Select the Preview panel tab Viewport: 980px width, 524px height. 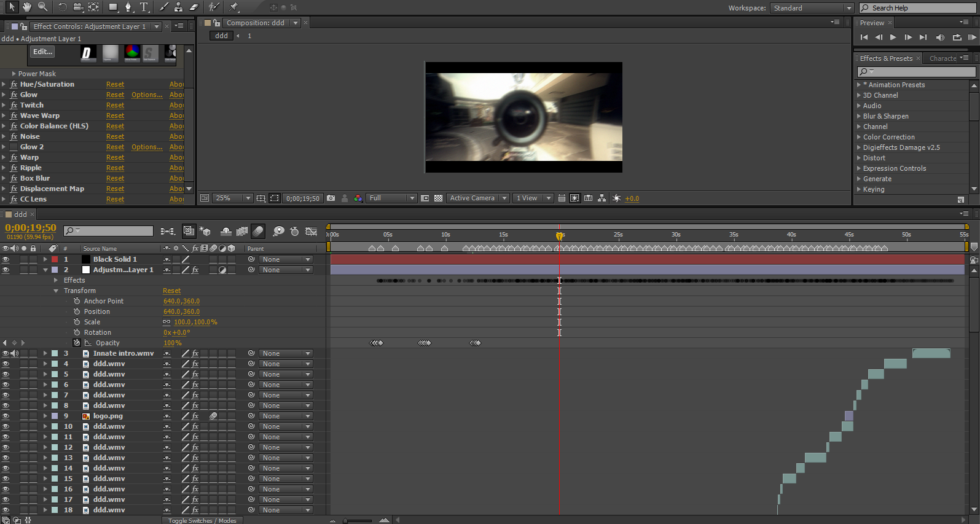point(872,23)
